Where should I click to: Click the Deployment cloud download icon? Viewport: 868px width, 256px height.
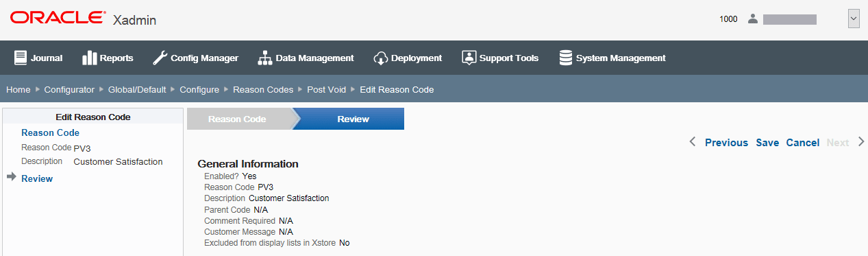point(381,58)
